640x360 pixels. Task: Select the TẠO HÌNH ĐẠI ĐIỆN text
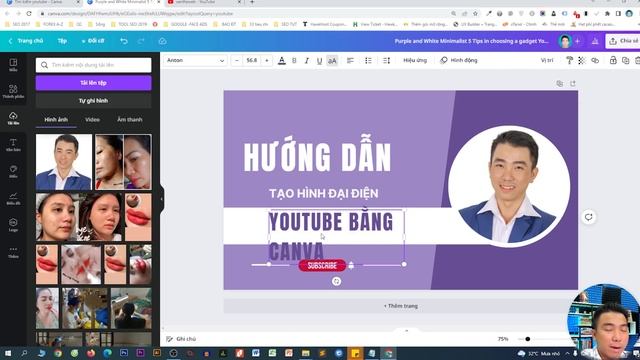pos(324,193)
